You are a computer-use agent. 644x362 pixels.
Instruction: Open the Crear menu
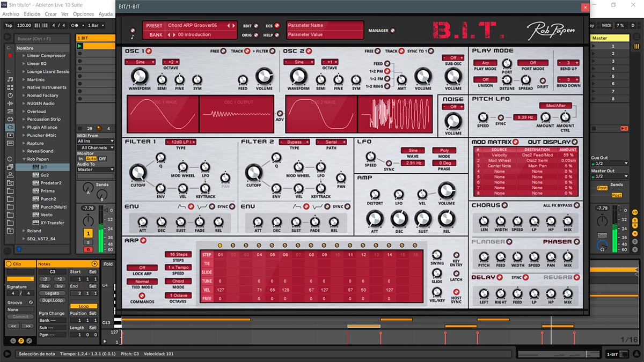tap(51, 14)
